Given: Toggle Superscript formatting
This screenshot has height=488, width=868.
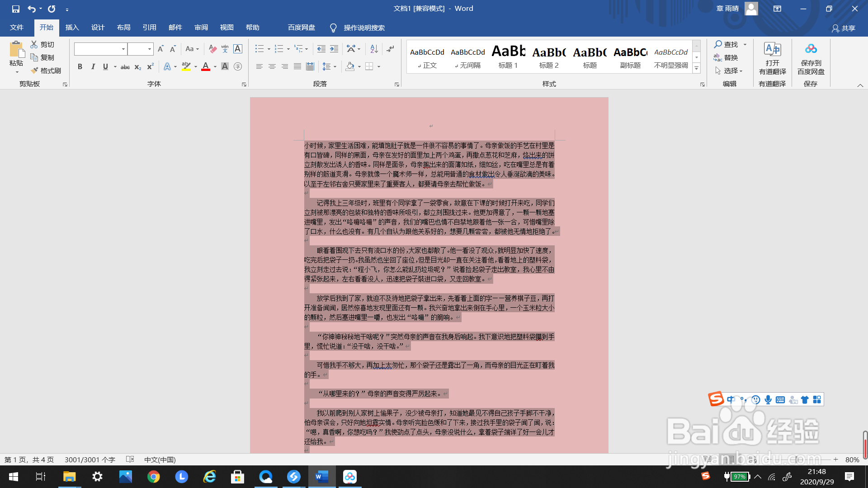Looking at the screenshot, I should pyautogui.click(x=151, y=67).
